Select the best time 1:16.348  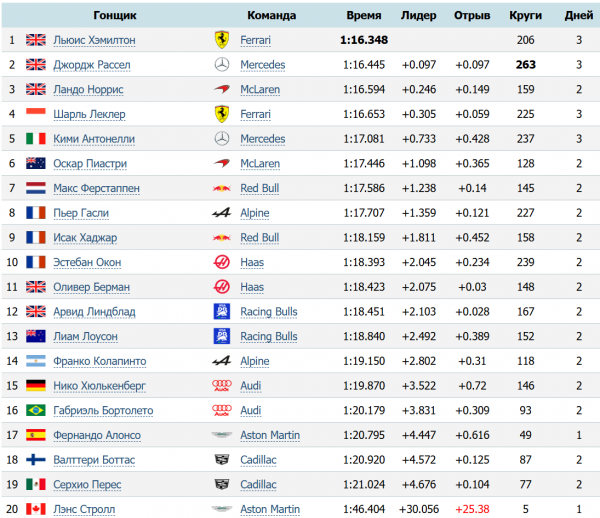tap(364, 40)
